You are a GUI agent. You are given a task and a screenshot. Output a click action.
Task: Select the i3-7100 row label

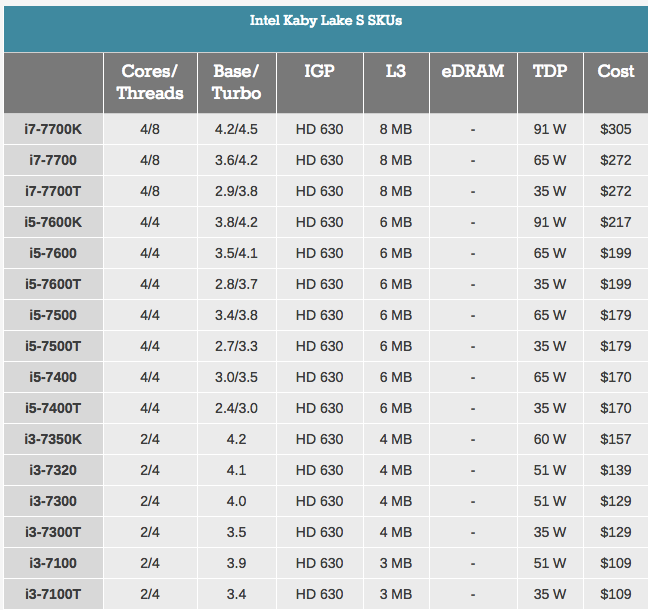coord(53,563)
